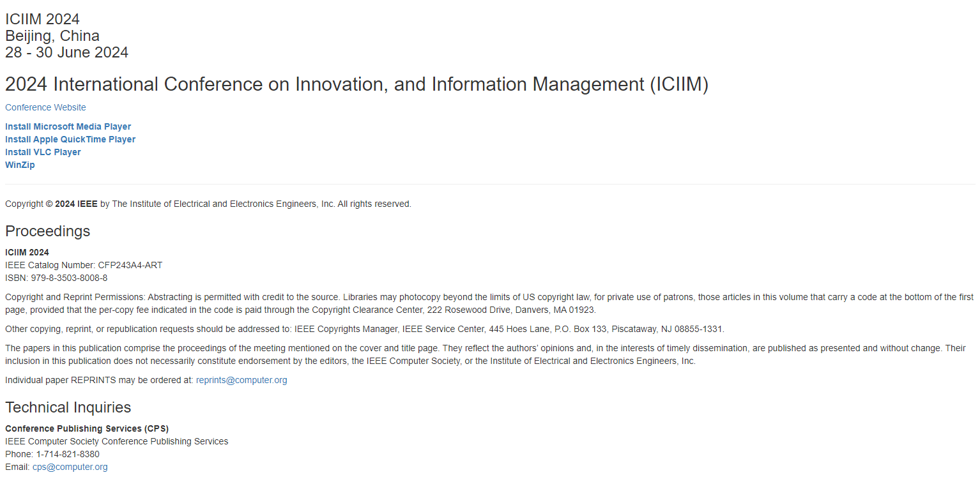Click the Technical Inquiries heading
The width and height of the screenshot is (980, 484).
68,407
